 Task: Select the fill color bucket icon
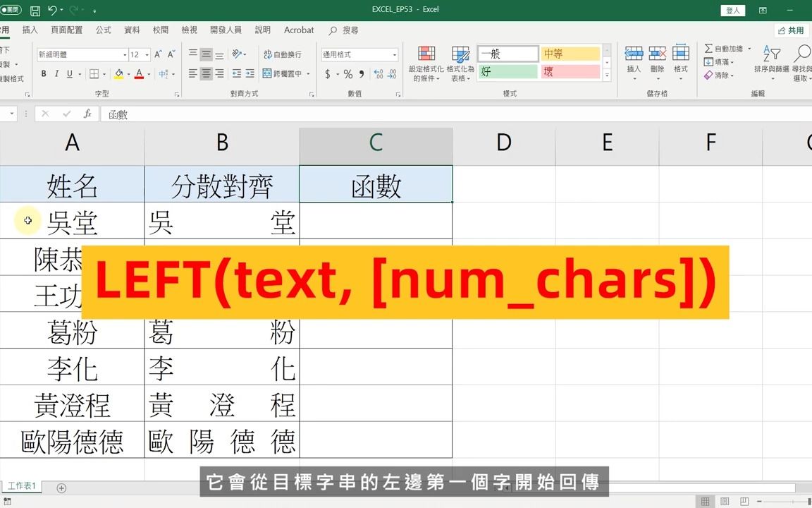pyautogui.click(x=118, y=73)
